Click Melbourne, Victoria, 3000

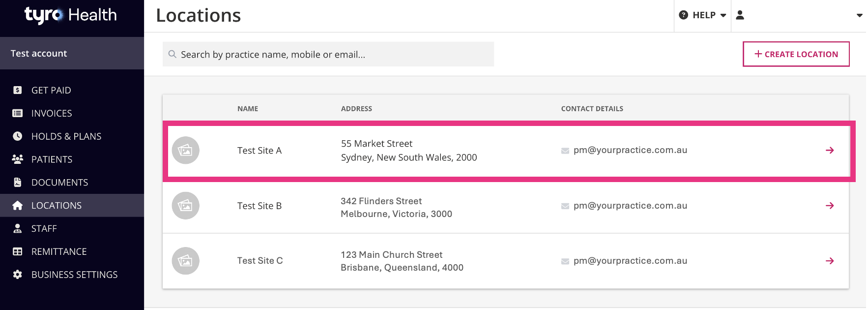(x=397, y=214)
